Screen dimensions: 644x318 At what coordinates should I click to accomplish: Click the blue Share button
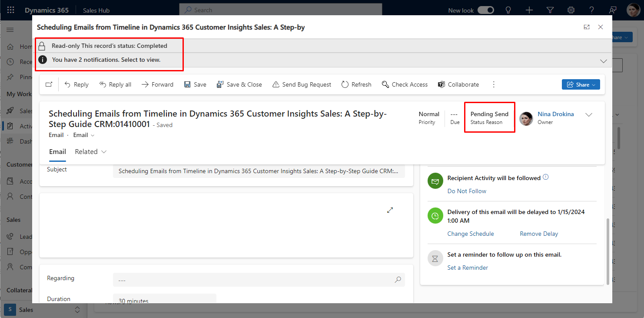point(581,84)
